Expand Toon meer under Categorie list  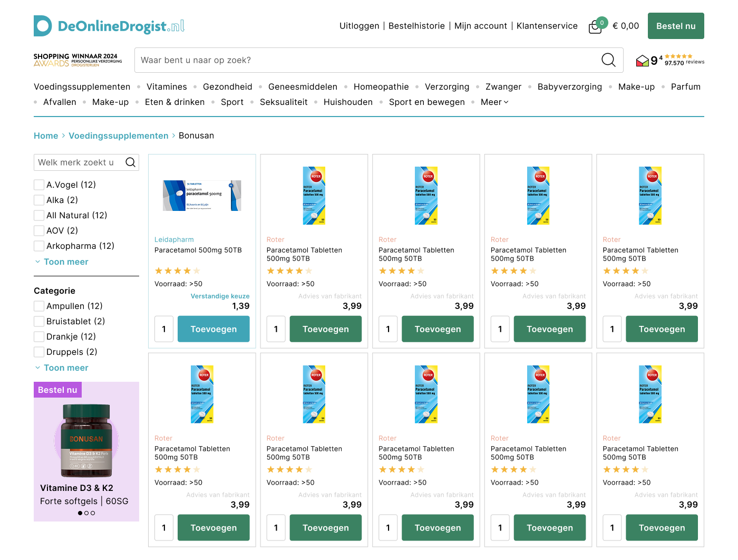coord(61,368)
